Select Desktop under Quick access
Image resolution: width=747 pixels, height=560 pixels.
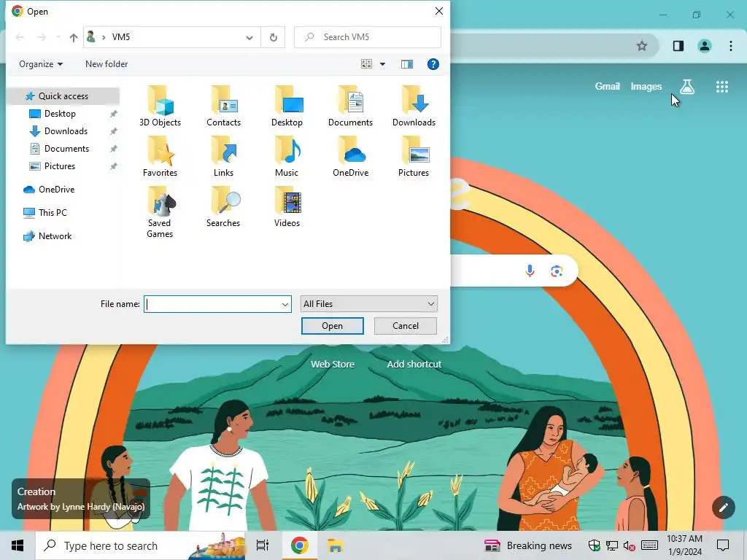[x=60, y=114]
